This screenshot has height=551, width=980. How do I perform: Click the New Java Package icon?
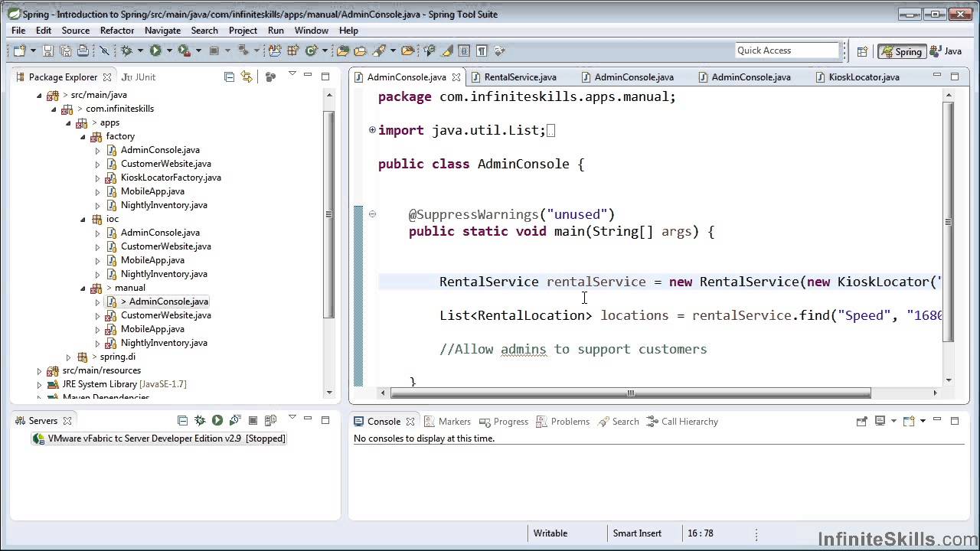pyautogui.click(x=292, y=51)
